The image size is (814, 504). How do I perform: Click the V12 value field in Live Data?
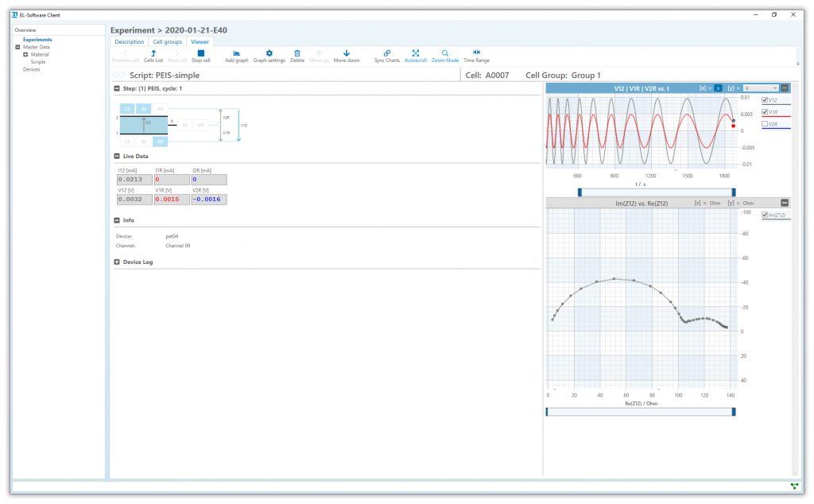coord(135,200)
